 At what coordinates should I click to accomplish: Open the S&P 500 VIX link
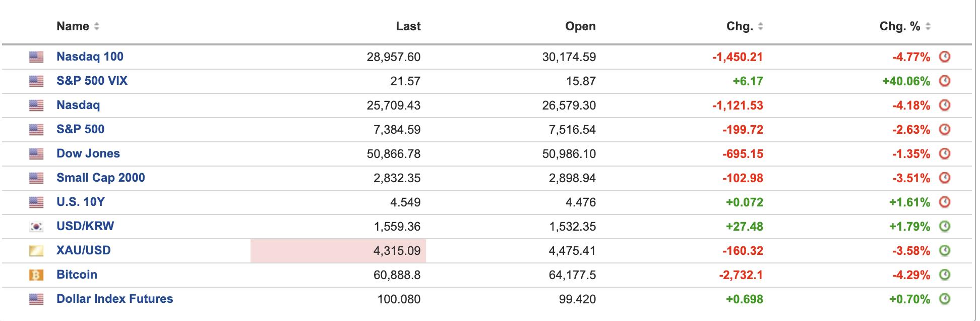[x=92, y=81]
